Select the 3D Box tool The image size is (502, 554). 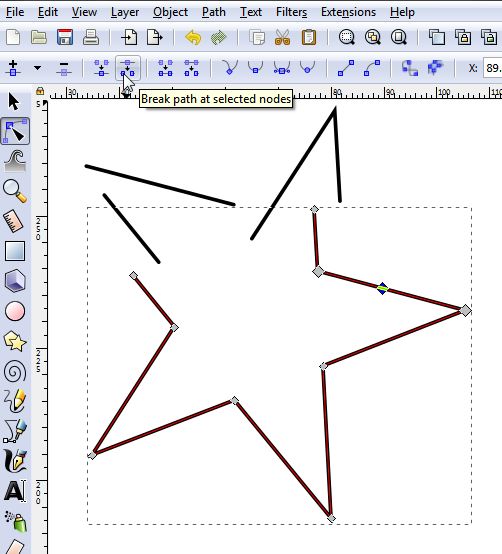(15, 281)
